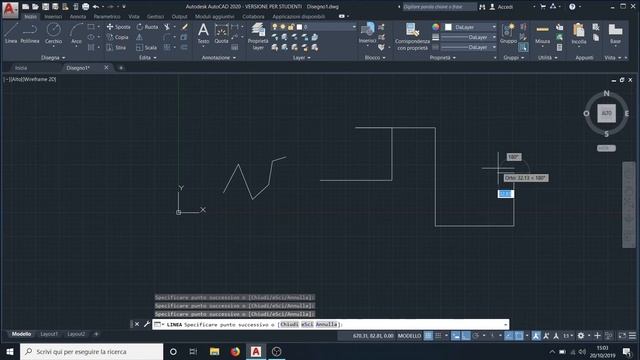Click the Stira stretch tool

[x=116, y=47]
